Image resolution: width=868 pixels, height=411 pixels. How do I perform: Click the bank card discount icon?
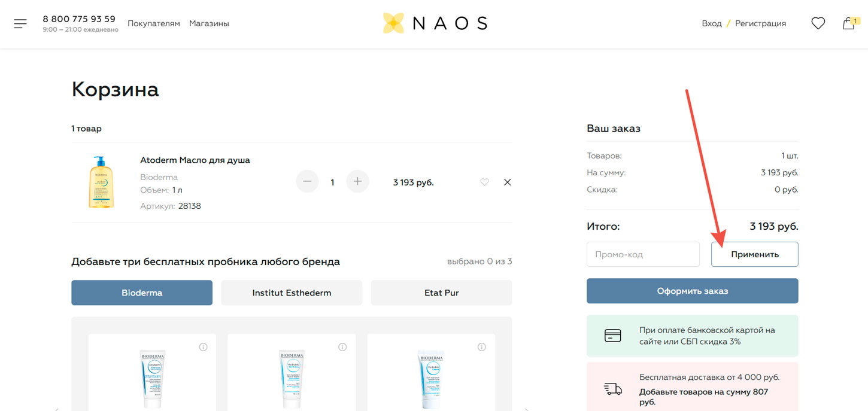point(613,336)
